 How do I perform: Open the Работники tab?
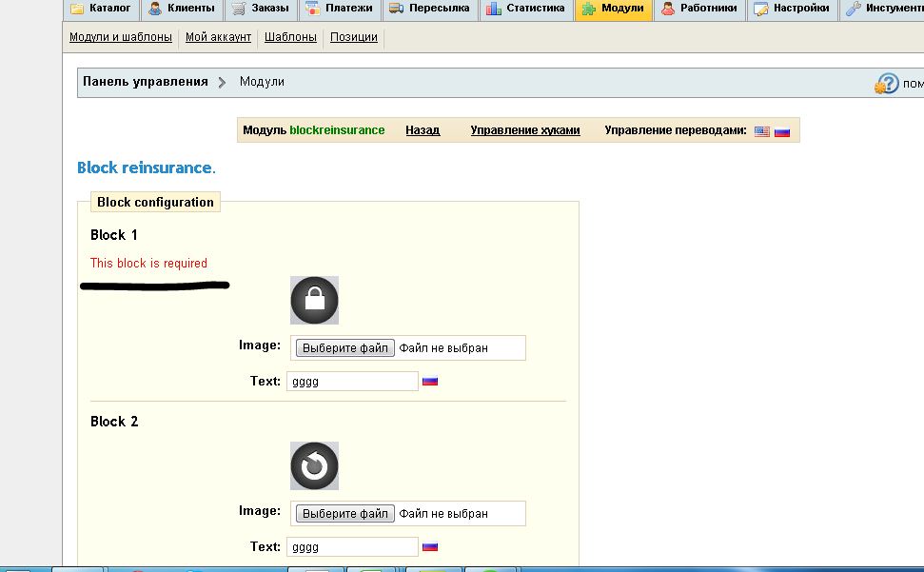(x=699, y=9)
